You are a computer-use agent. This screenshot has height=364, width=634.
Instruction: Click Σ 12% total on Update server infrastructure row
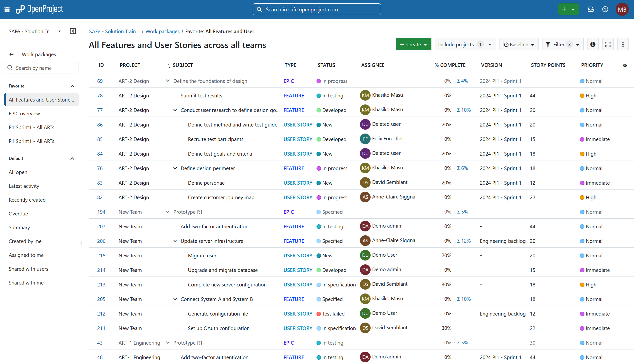pyautogui.click(x=464, y=241)
